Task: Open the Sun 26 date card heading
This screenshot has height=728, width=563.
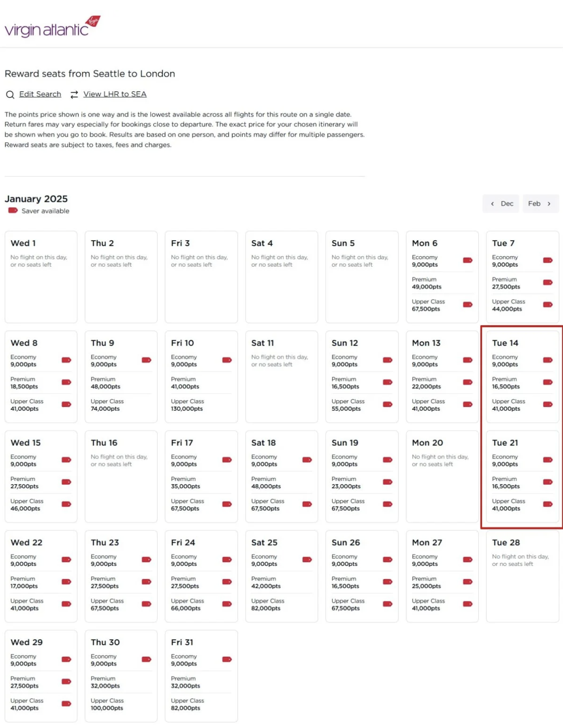Action: [x=346, y=542]
